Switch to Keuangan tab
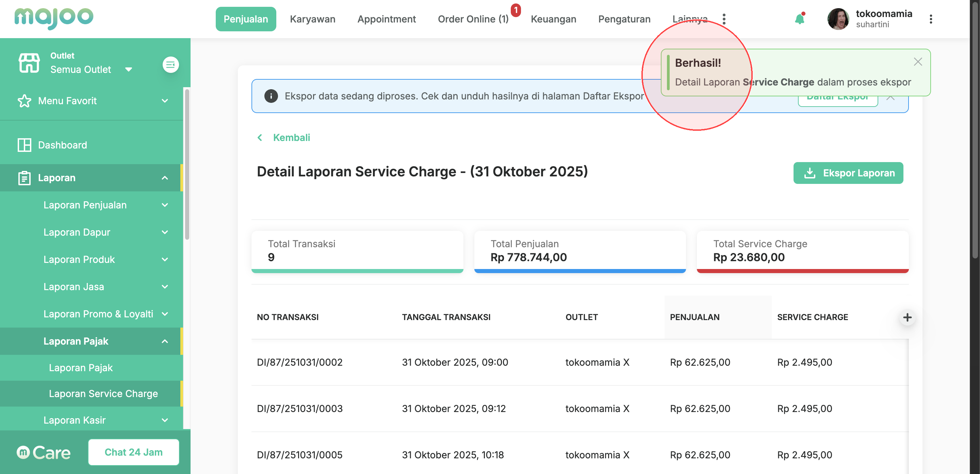This screenshot has height=474, width=980. point(553,19)
